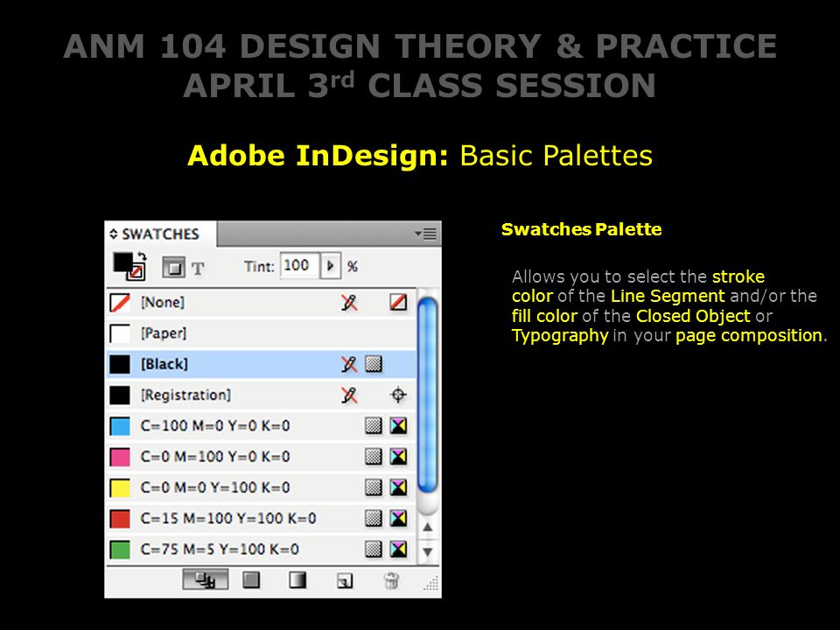This screenshot has height=630, width=840.
Task: Click CMYK mode icon on yellow row
Action: pos(398,487)
